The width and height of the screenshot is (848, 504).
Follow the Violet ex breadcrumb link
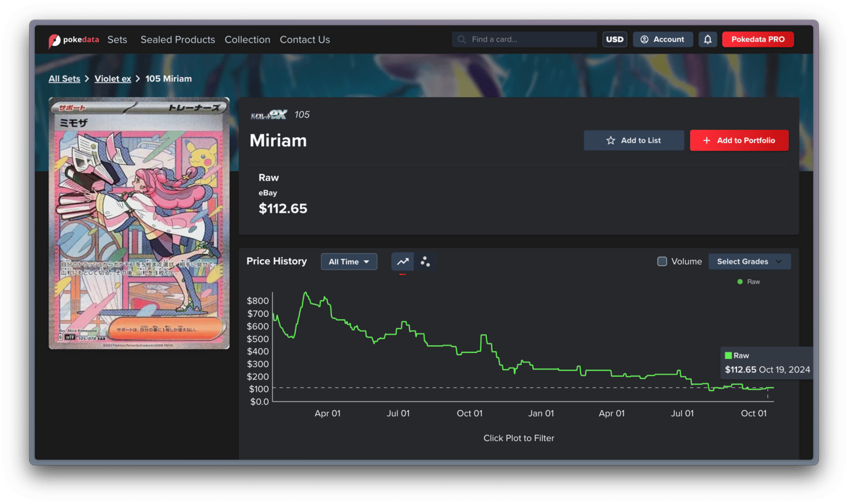(113, 79)
